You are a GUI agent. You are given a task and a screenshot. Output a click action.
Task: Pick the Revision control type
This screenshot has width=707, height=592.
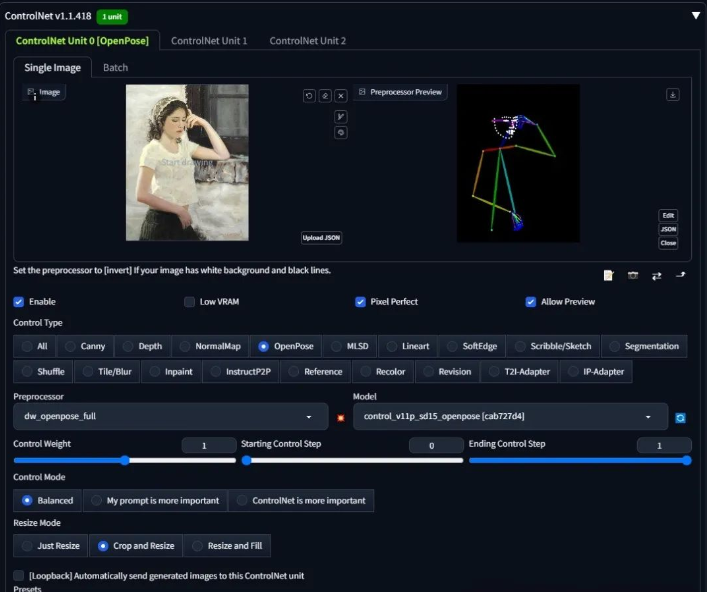[447, 372]
